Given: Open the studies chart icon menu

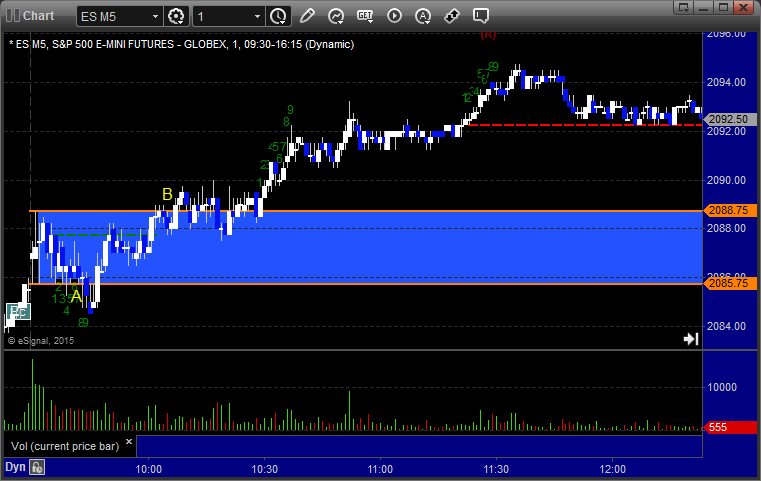Looking at the screenshot, I should click(336, 16).
